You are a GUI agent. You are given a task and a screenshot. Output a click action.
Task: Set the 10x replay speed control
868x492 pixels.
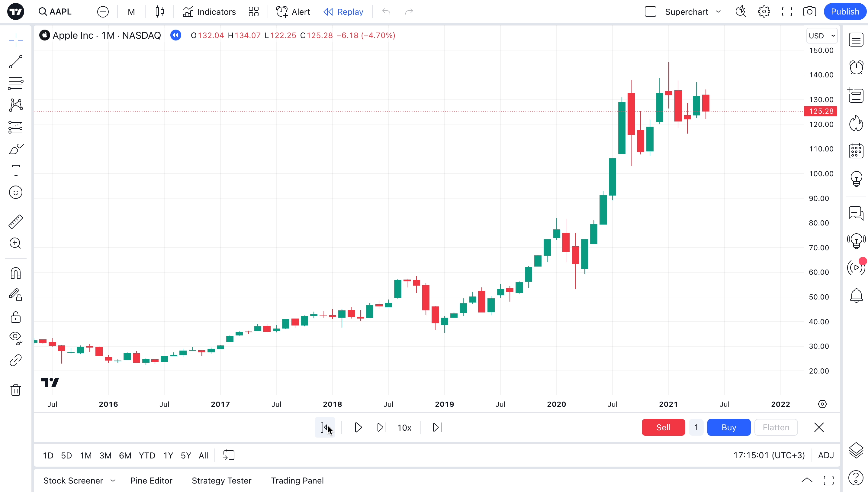404,428
